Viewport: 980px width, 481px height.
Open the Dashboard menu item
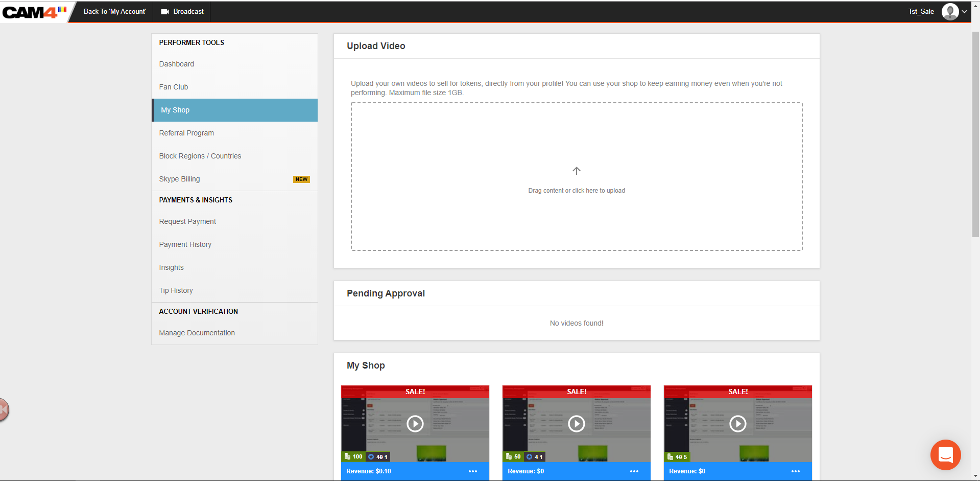177,64
